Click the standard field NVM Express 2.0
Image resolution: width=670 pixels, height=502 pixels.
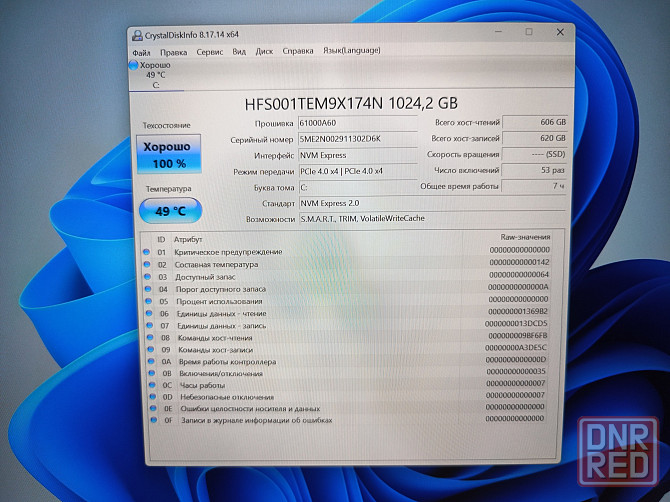click(x=432, y=203)
